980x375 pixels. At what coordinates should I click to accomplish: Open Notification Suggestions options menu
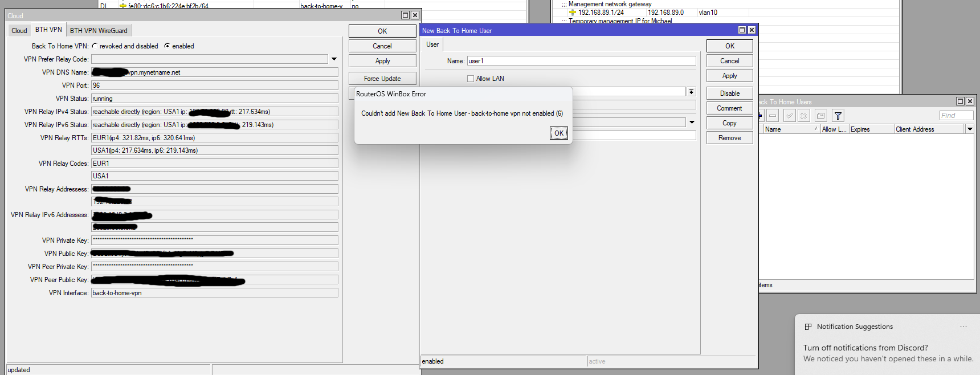[x=963, y=327]
